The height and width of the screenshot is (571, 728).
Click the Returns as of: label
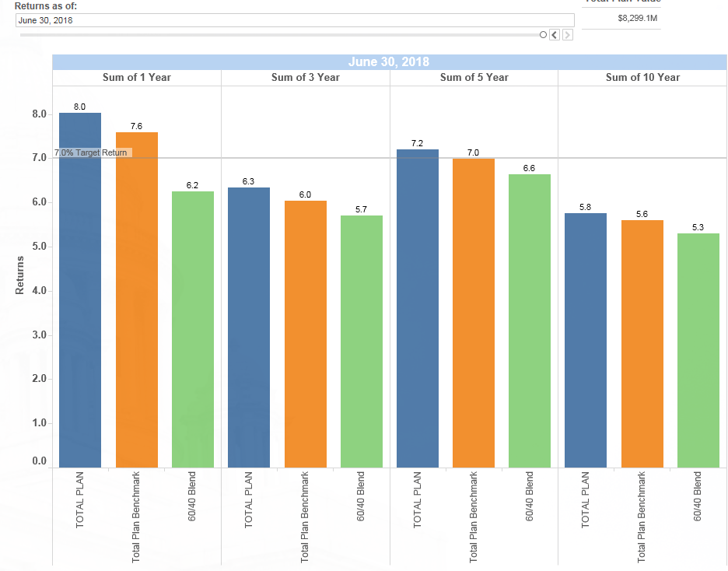[x=46, y=6]
